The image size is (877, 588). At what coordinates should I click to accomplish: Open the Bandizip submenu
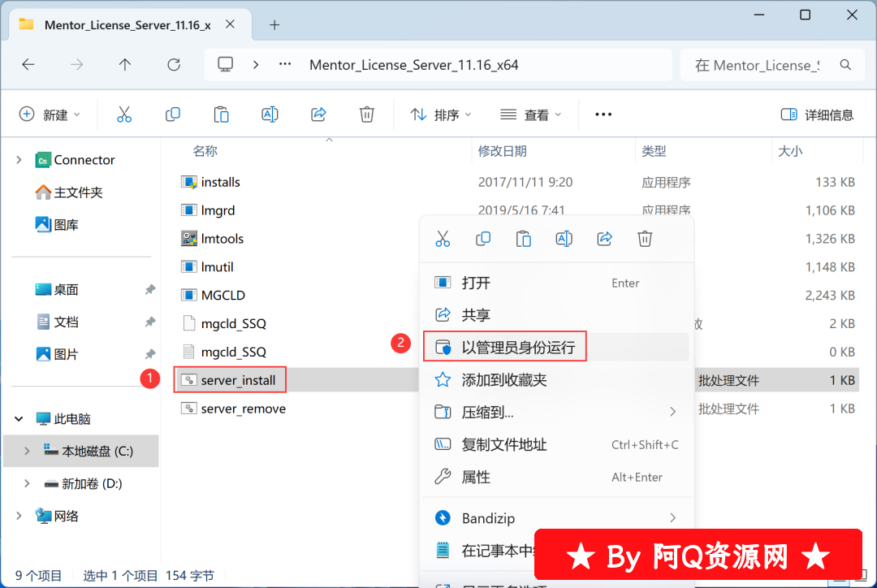coord(556,519)
